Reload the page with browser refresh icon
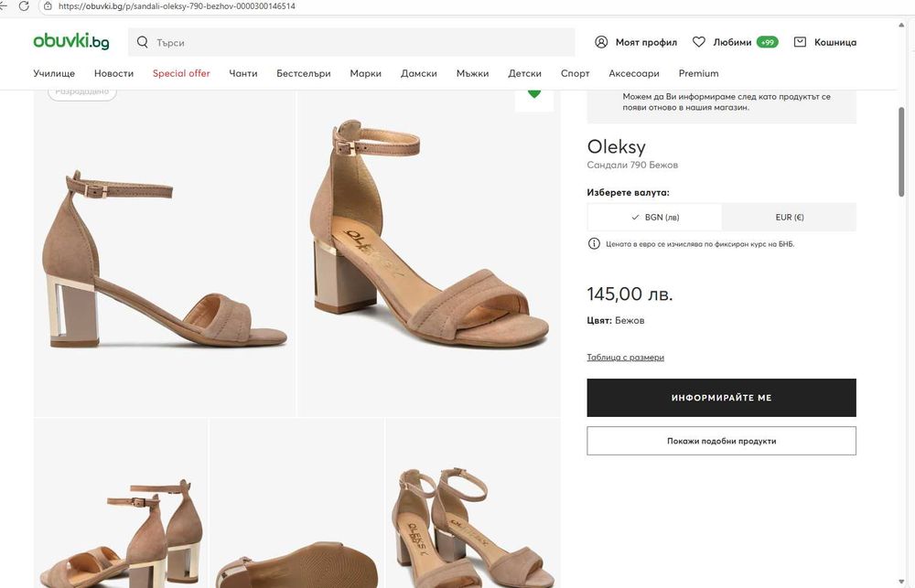The image size is (915, 588). click(25, 6)
